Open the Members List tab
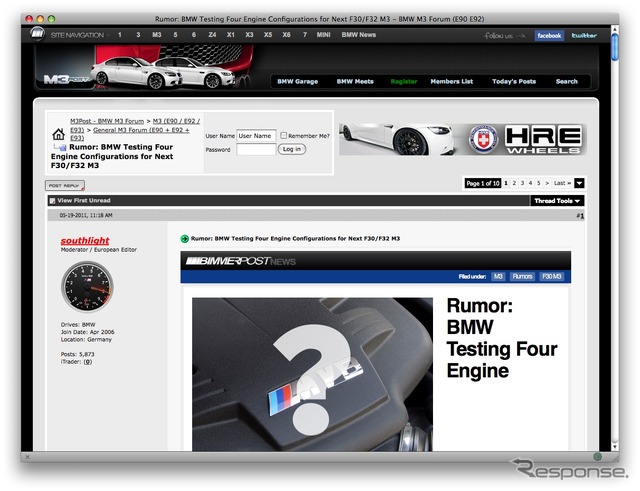 452,82
